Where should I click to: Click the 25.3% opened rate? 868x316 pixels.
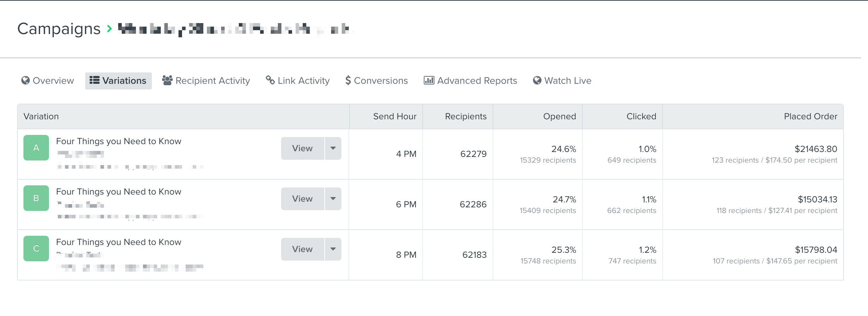[564, 250]
